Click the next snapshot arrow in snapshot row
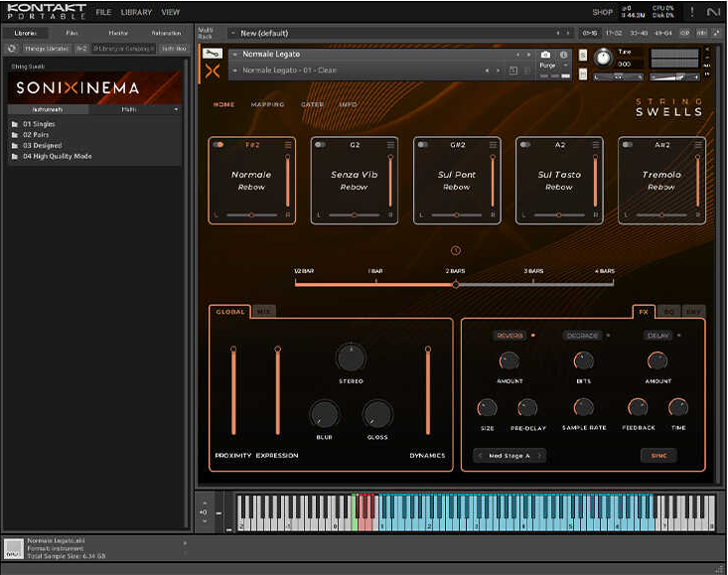The width and height of the screenshot is (728, 575). pos(498,71)
